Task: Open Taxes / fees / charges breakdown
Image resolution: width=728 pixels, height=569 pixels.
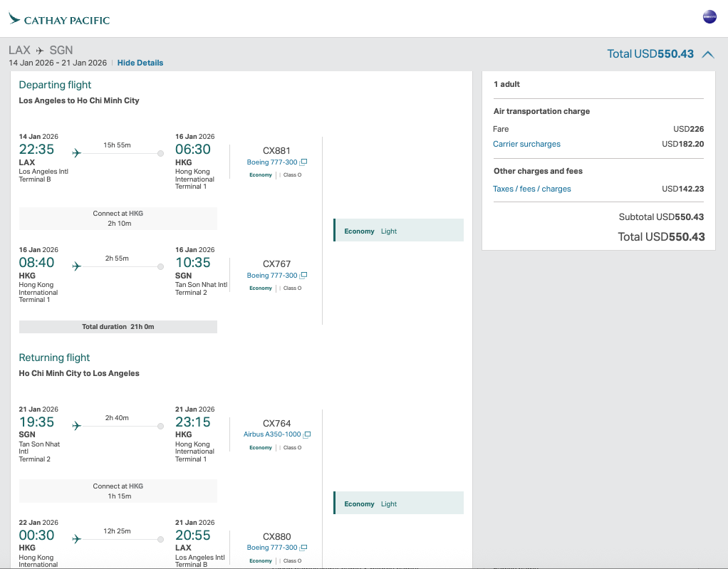Action: tap(532, 189)
